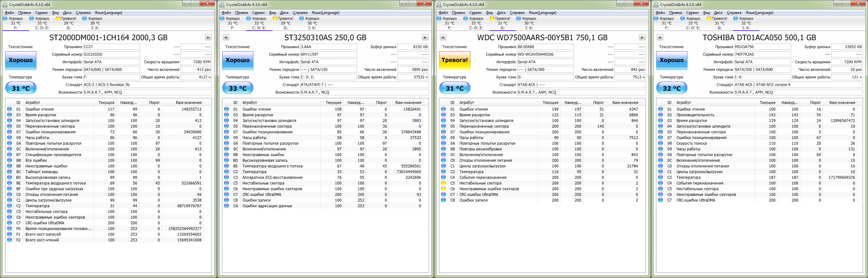
Task: Click CrystalDiskInfo app icon in ST2000DM001 window title bar
Action: point(5,4)
